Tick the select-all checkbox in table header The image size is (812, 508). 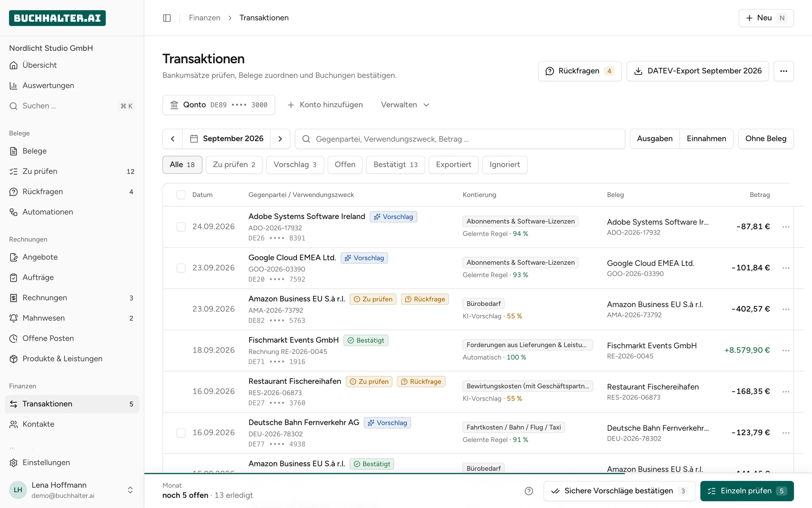181,195
